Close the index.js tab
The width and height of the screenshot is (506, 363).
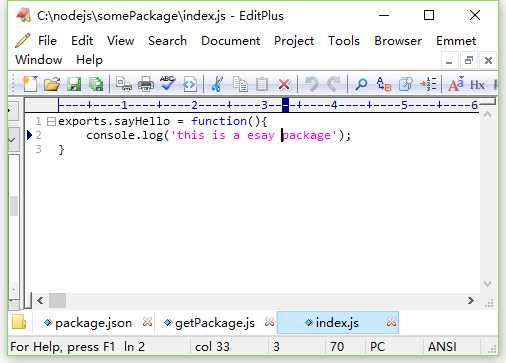click(x=391, y=322)
